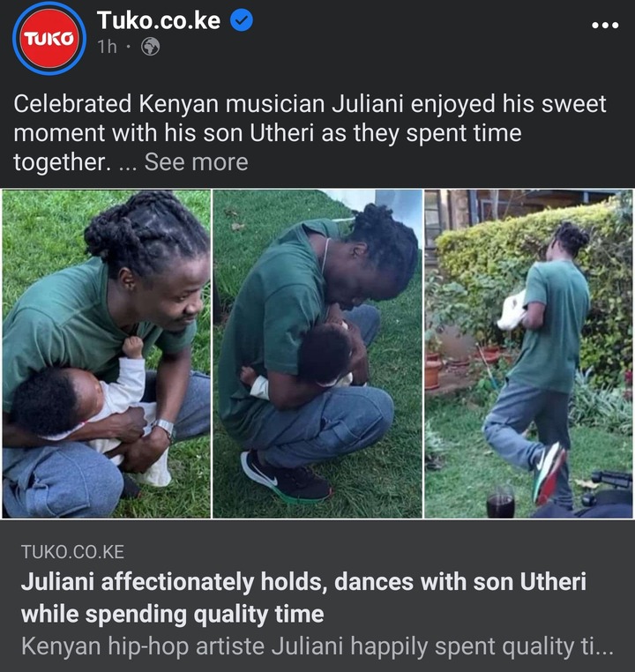The image size is (635, 672).
Task: Click the dark drink glass in right photo
Action: click(x=500, y=503)
